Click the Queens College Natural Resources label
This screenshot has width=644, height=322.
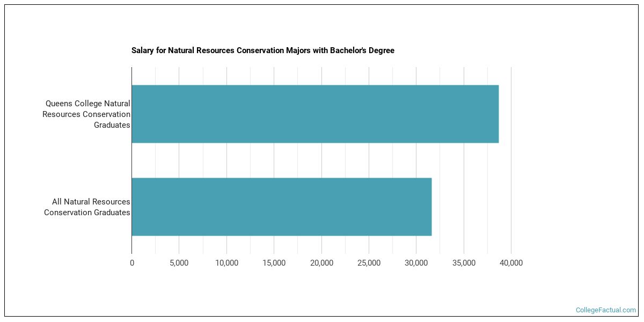[87, 114]
